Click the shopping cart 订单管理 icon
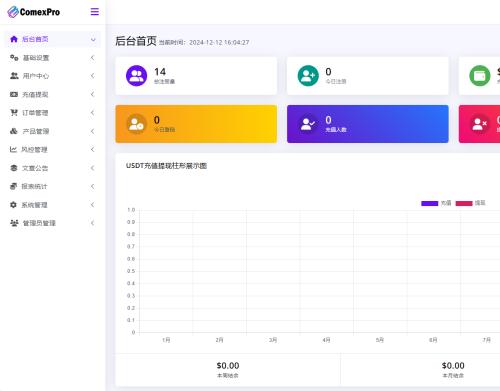This screenshot has width=500, height=391. (x=14, y=113)
